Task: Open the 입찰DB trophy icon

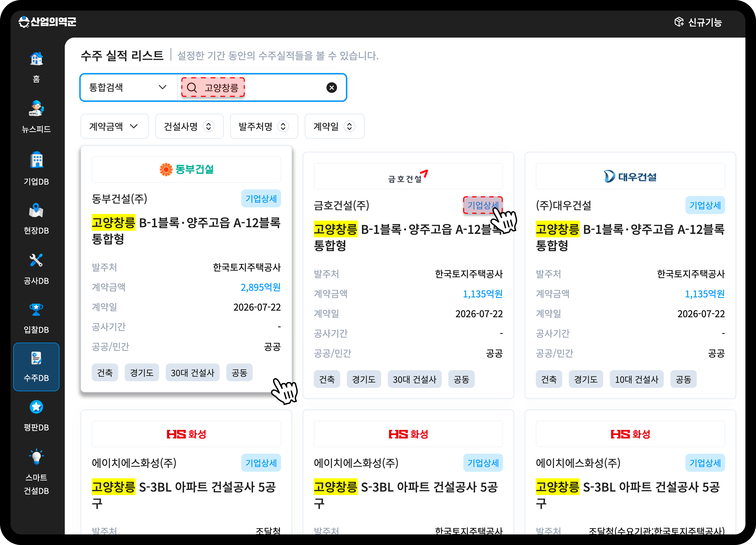Action: click(36, 310)
